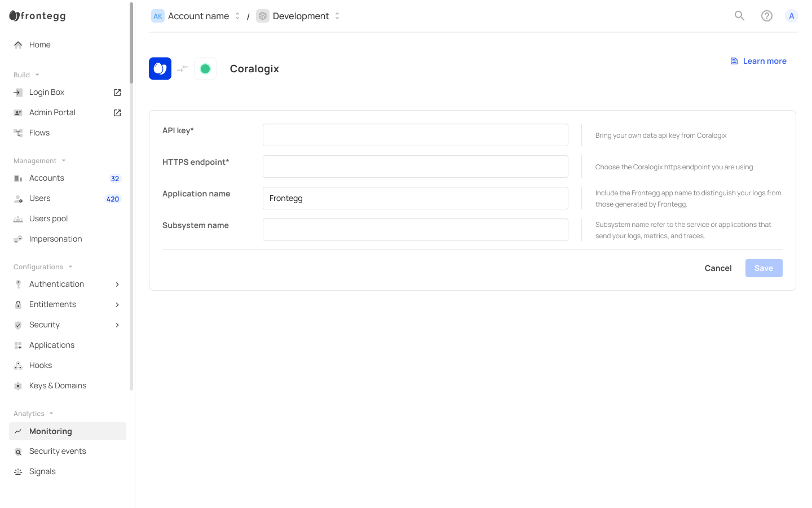The width and height of the screenshot is (812, 508).
Task: Open the Development environment dropdown
Action: click(x=299, y=16)
